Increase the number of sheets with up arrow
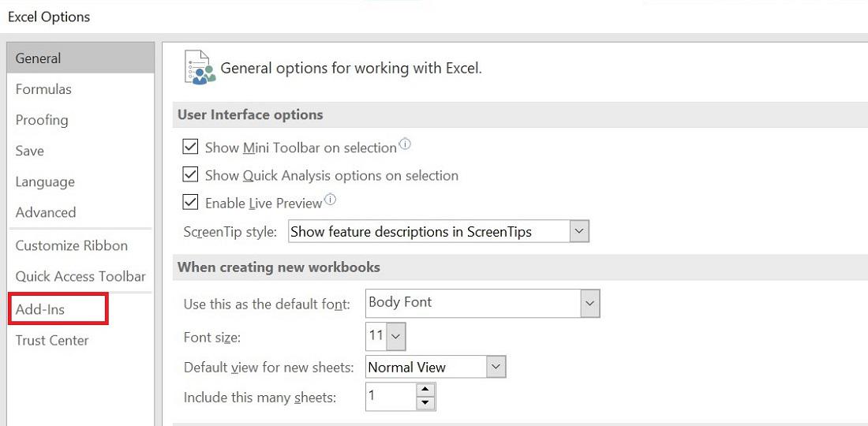The height and width of the screenshot is (426, 868). click(x=425, y=390)
